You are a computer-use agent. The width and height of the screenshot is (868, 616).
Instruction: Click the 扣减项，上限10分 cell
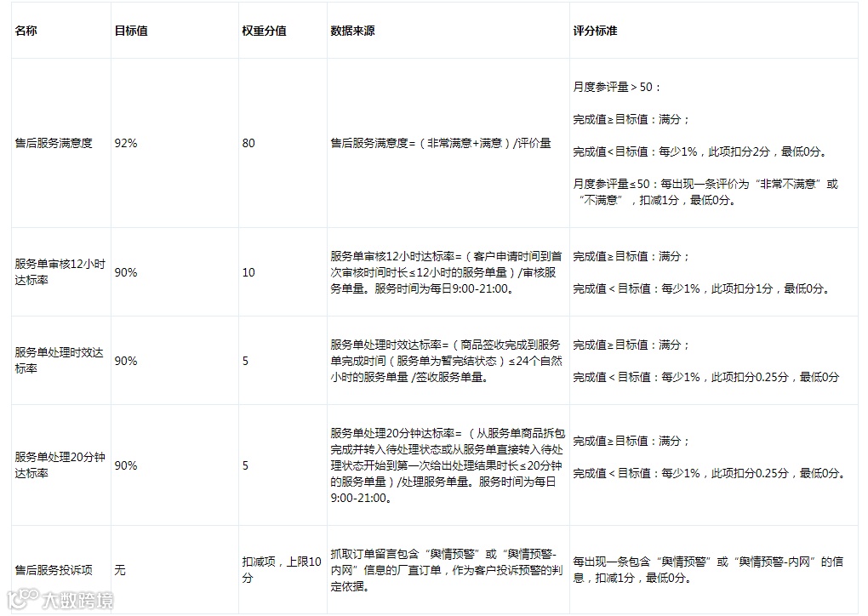point(282,569)
